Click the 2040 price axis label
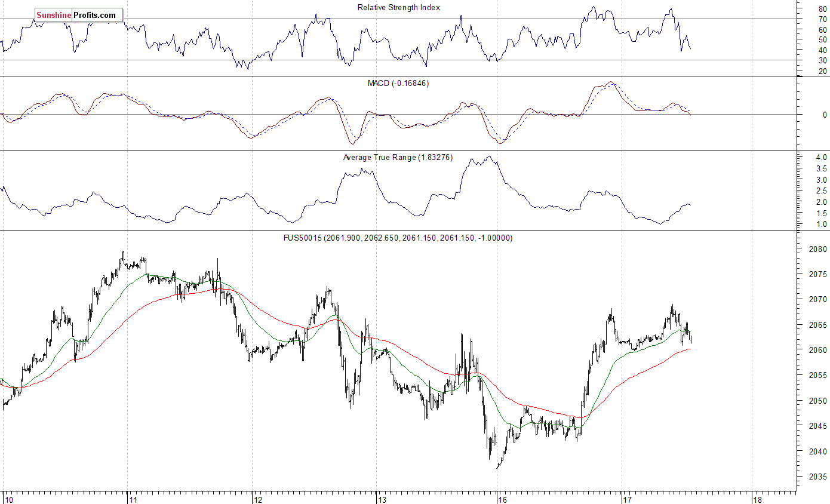This screenshot has height=504, width=830. click(x=818, y=451)
